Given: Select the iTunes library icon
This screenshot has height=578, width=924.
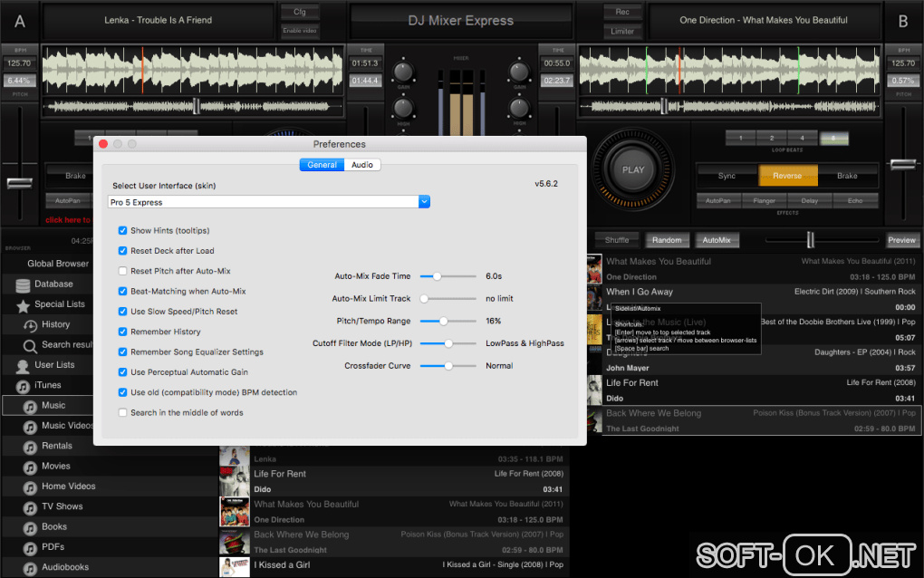Looking at the screenshot, I should (23, 386).
